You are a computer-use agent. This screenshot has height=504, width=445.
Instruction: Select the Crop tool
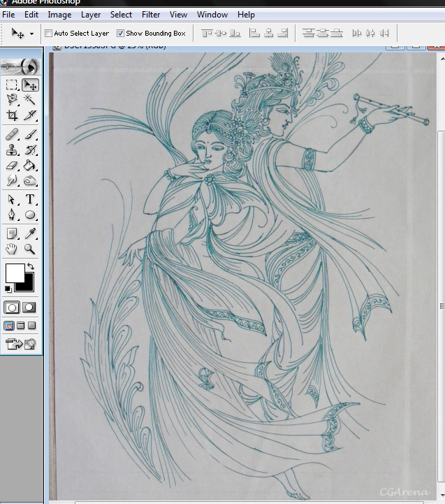tap(12, 115)
